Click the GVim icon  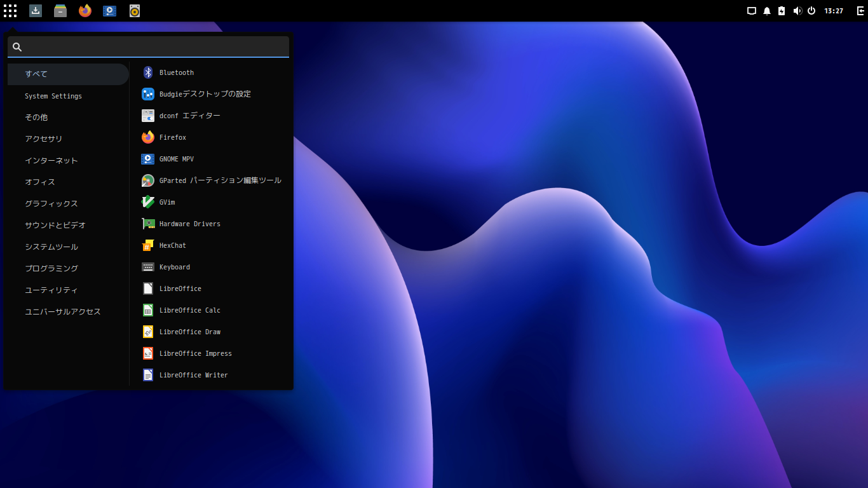click(148, 202)
